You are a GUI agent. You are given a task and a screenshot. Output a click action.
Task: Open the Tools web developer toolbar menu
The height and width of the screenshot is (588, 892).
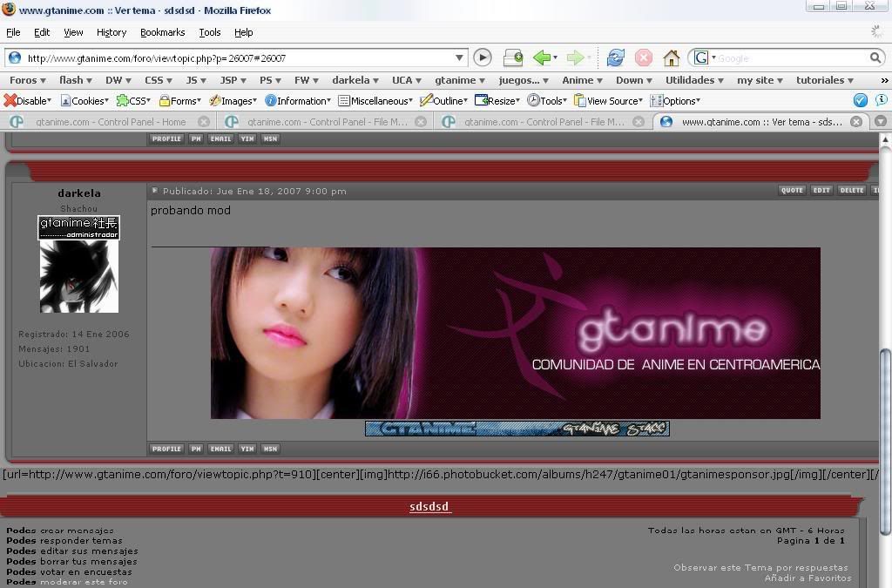(x=547, y=101)
